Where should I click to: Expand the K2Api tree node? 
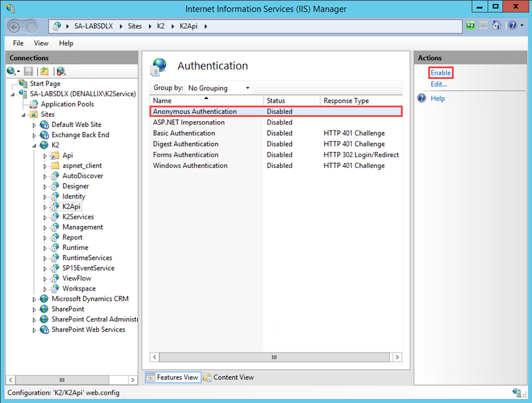(x=45, y=207)
